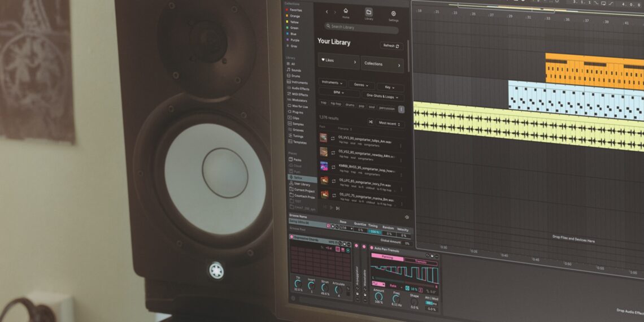Select User Library in Places sidebar

(300, 184)
